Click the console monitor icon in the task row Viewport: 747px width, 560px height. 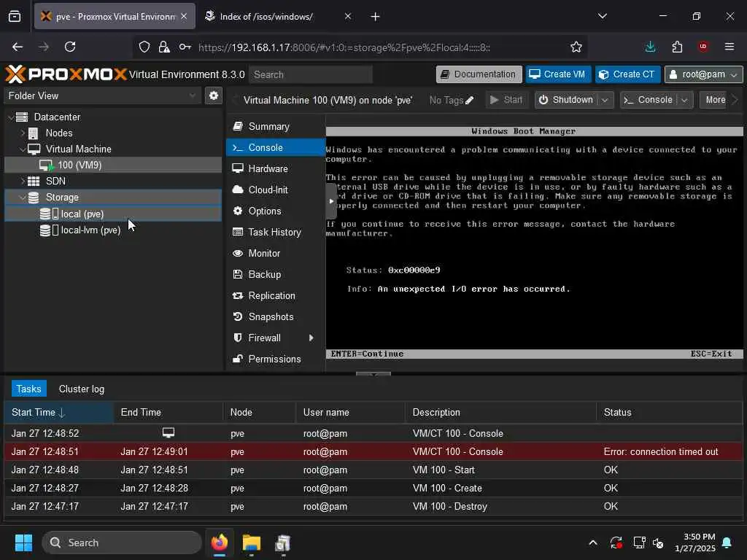point(169,433)
